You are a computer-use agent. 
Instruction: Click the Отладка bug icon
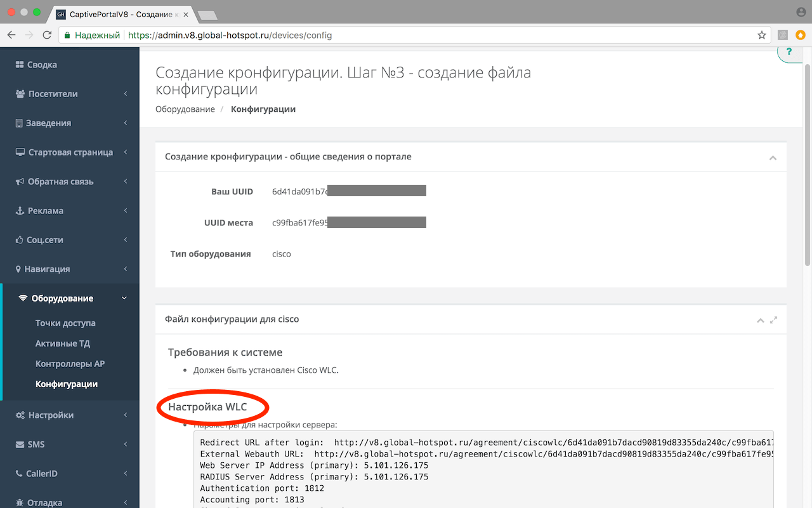pyautogui.click(x=20, y=503)
